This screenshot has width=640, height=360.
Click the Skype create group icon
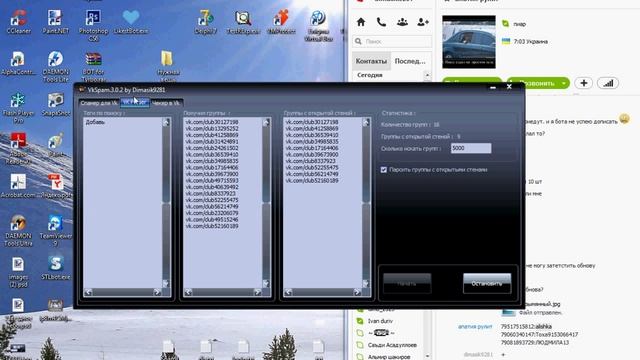coord(402,22)
